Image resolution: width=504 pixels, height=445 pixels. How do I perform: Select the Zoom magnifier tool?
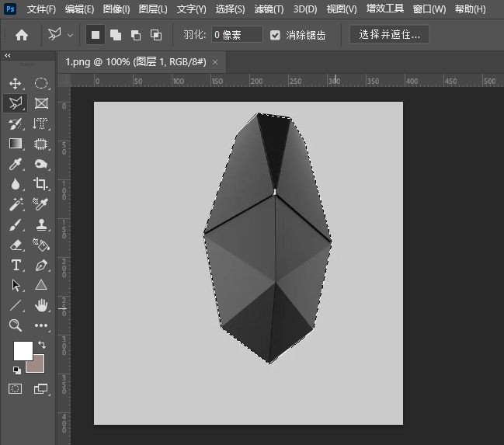pos(16,325)
